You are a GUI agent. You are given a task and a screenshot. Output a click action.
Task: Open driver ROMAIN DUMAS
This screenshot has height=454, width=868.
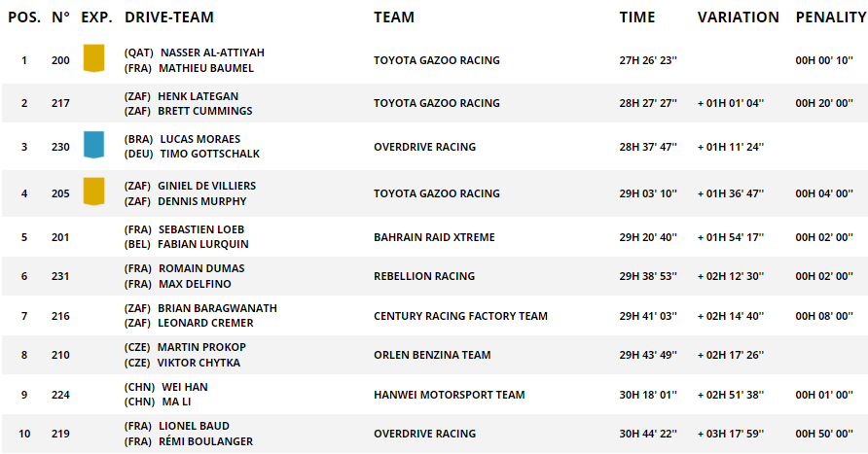(x=201, y=268)
